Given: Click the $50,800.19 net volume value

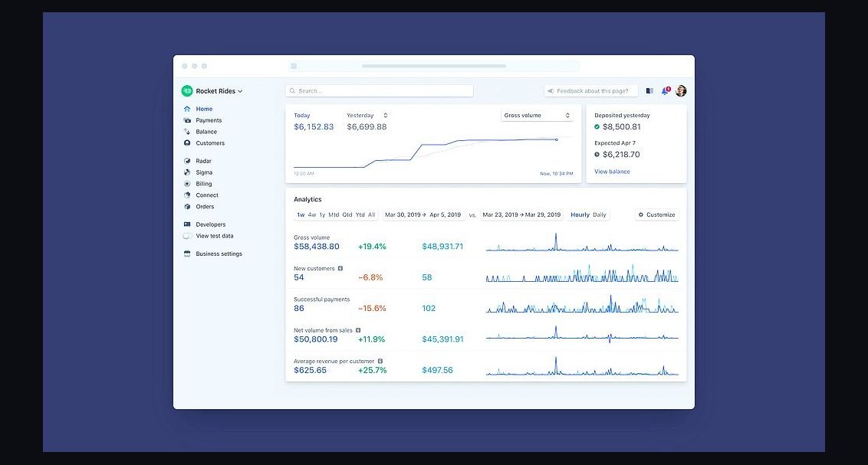Looking at the screenshot, I should pyautogui.click(x=316, y=339).
